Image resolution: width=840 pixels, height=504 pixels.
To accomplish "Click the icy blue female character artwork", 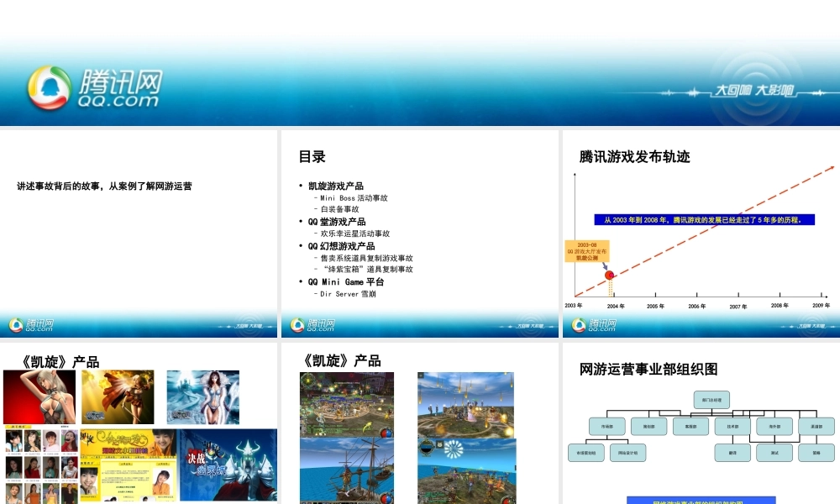I will tap(203, 396).
